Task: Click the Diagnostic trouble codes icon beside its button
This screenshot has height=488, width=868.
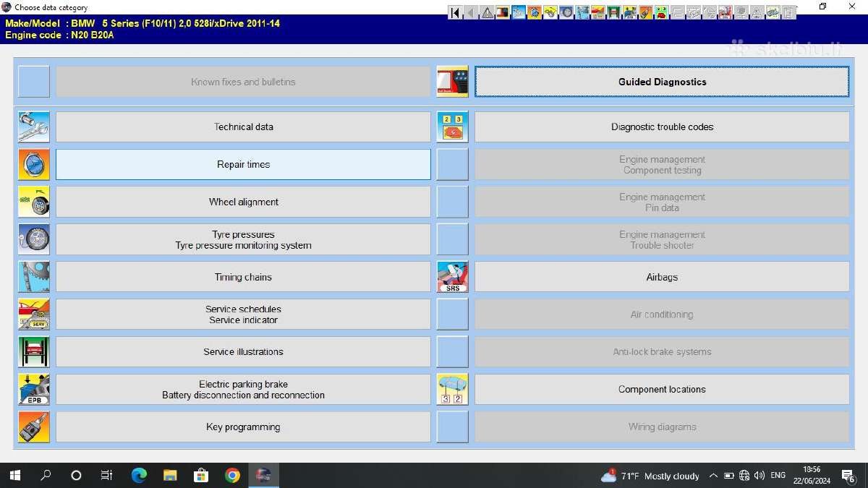Action: 453,127
